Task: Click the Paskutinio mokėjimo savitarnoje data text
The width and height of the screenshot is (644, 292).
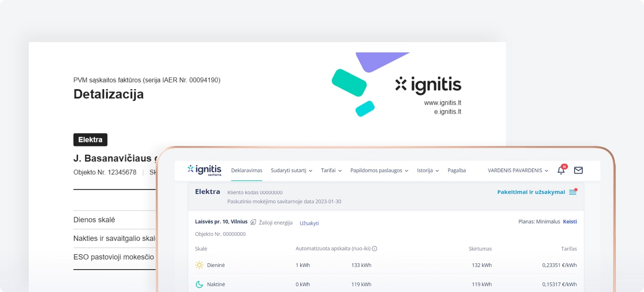Action: click(284, 202)
